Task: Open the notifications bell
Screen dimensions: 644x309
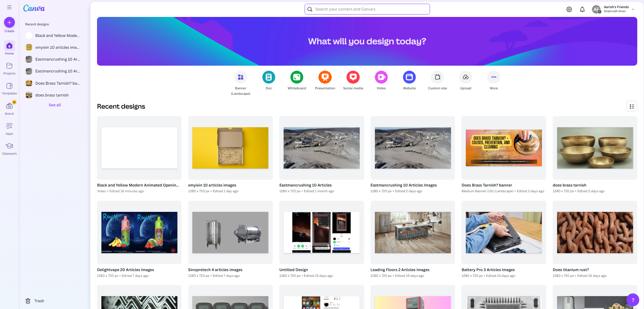Action: pyautogui.click(x=582, y=9)
